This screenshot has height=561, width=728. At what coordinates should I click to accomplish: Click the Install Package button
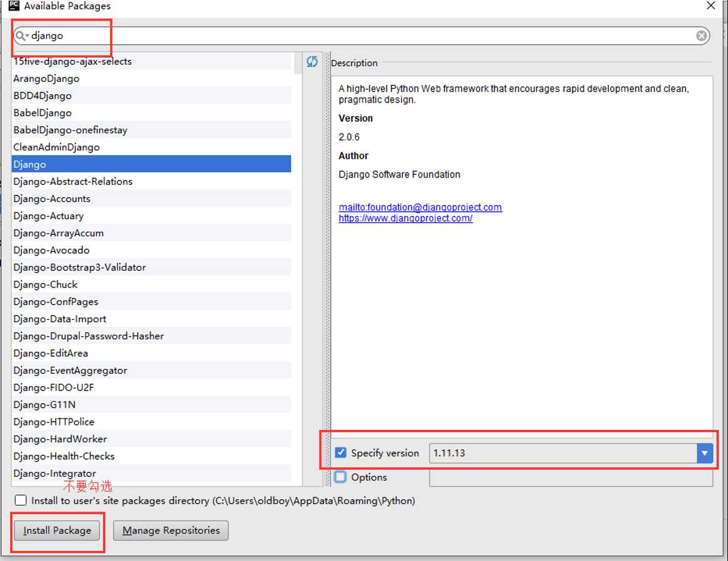click(x=57, y=530)
